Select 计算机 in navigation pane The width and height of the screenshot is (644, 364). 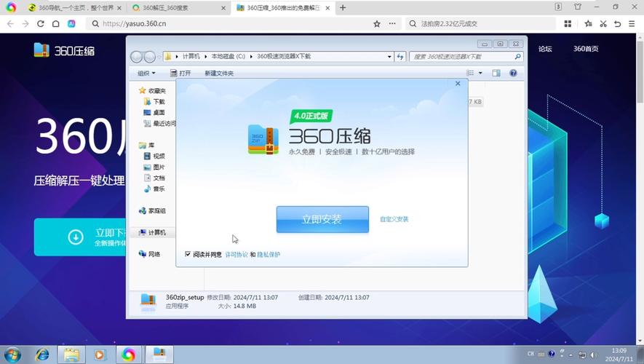coord(152,232)
